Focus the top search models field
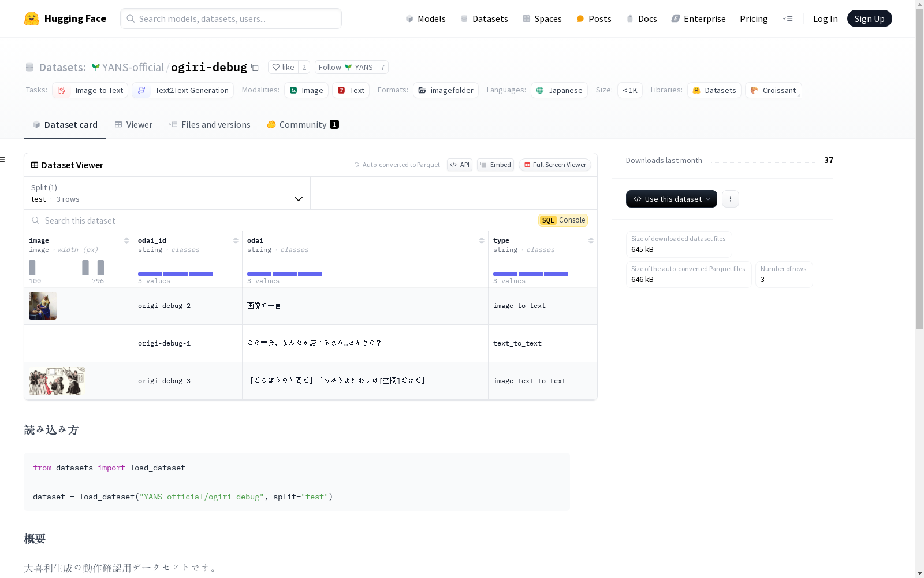Viewport: 924px width, 578px height. (231, 18)
